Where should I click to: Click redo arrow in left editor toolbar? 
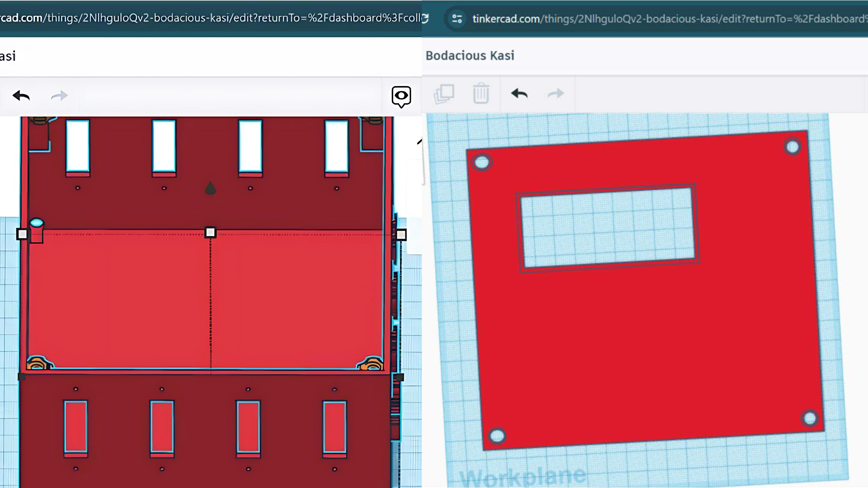pyautogui.click(x=59, y=96)
